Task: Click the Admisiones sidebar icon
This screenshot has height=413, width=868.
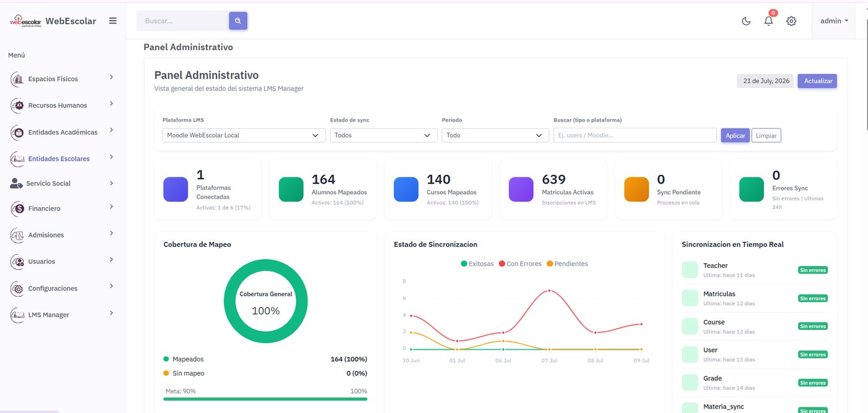Action: pyautogui.click(x=17, y=235)
